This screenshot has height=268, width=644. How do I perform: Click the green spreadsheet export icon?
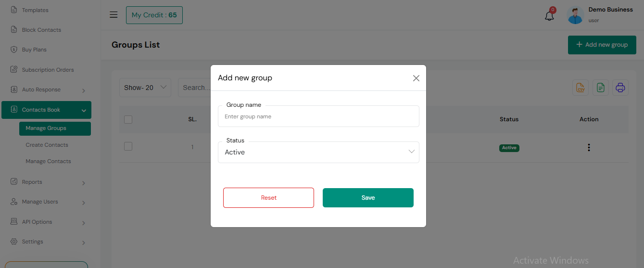(x=600, y=88)
